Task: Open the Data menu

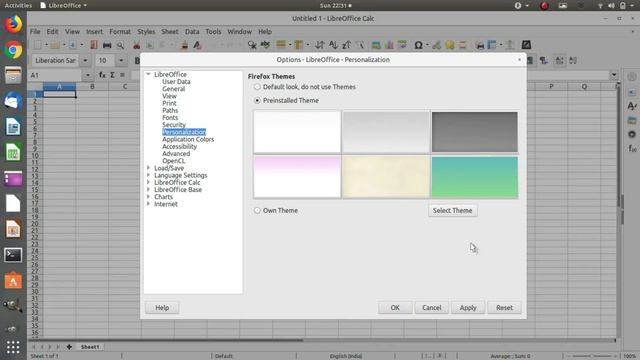Action: click(x=192, y=31)
